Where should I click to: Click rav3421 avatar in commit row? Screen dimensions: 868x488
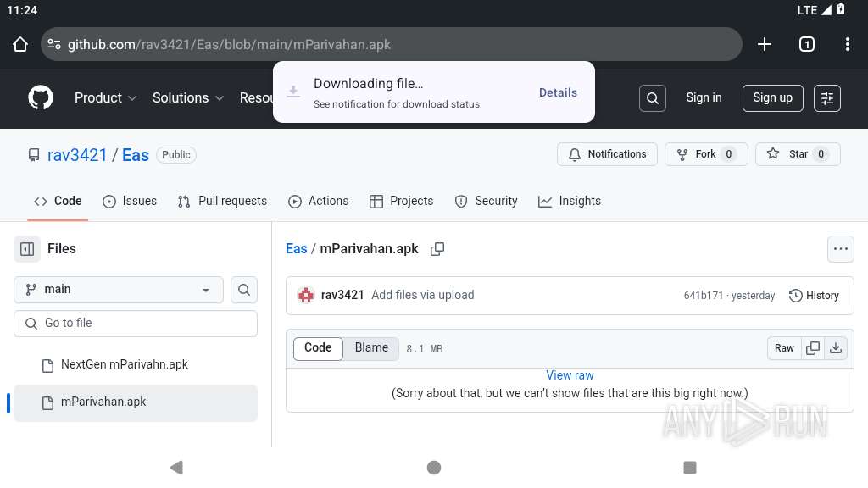305,295
